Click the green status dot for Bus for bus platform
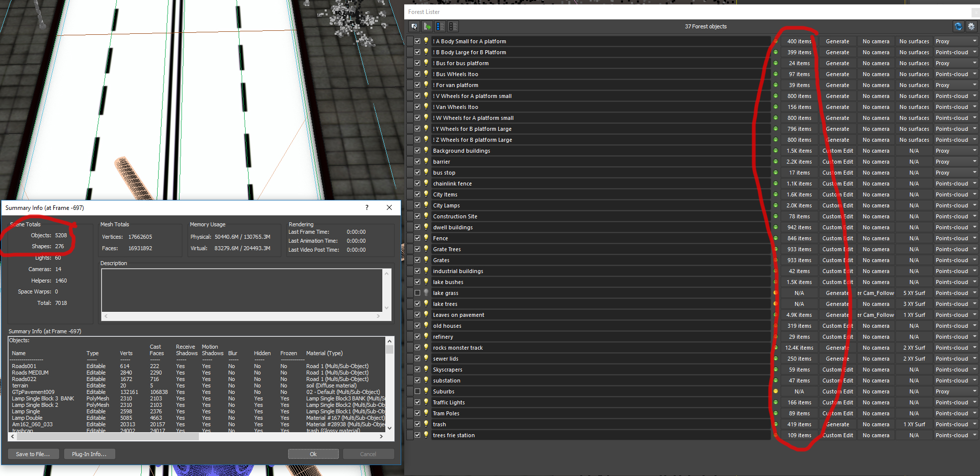The height and width of the screenshot is (476, 980). (x=775, y=63)
